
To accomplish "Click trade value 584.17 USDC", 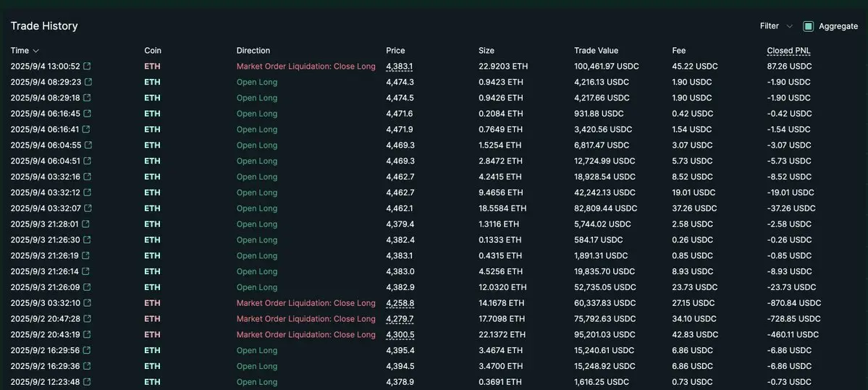I will point(599,240).
